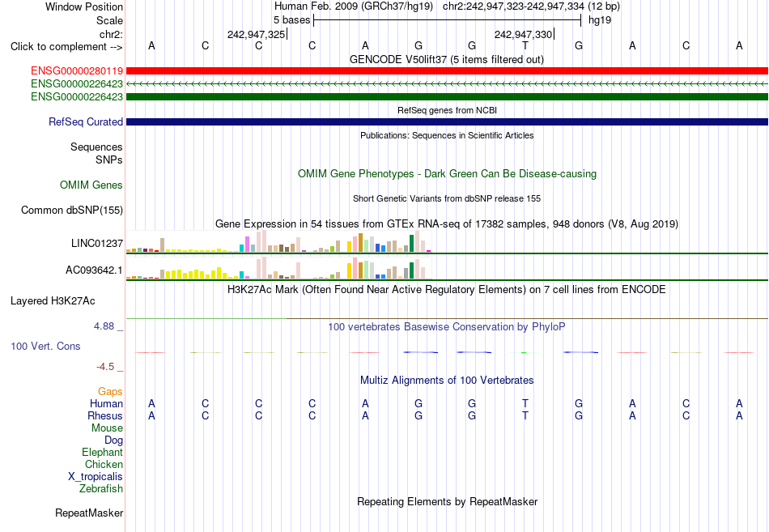
Task: Click the 'chr2:' ruler label
Action: click(x=111, y=34)
